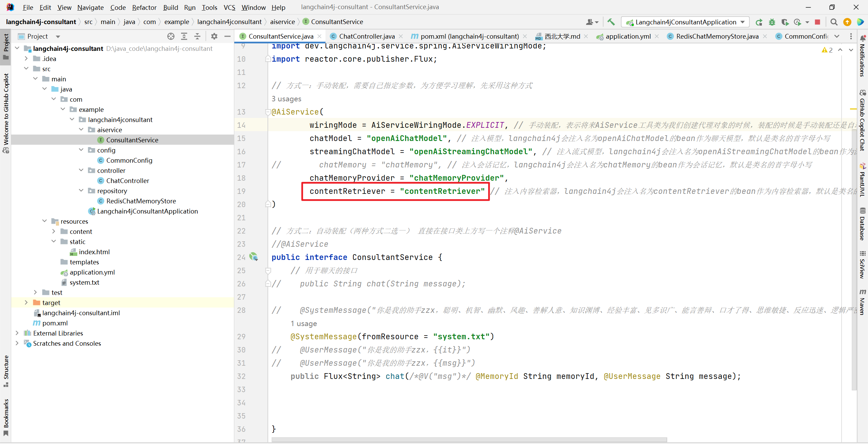Fold the @AiService annotation at line 13
Screen dimensions: 868x444
[x=268, y=112]
